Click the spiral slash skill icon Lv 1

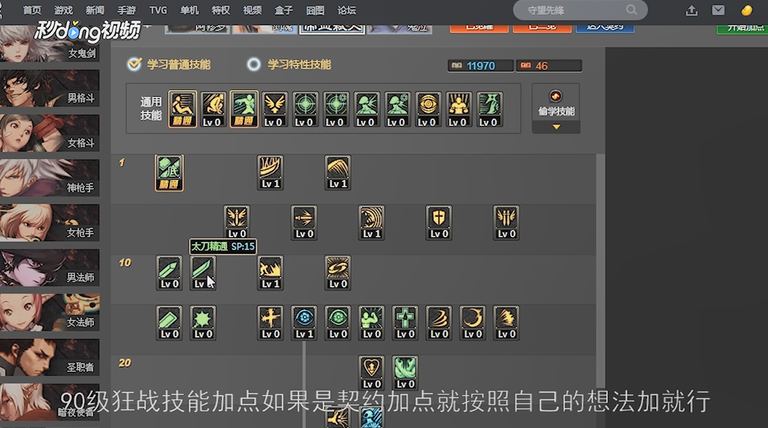pos(372,223)
